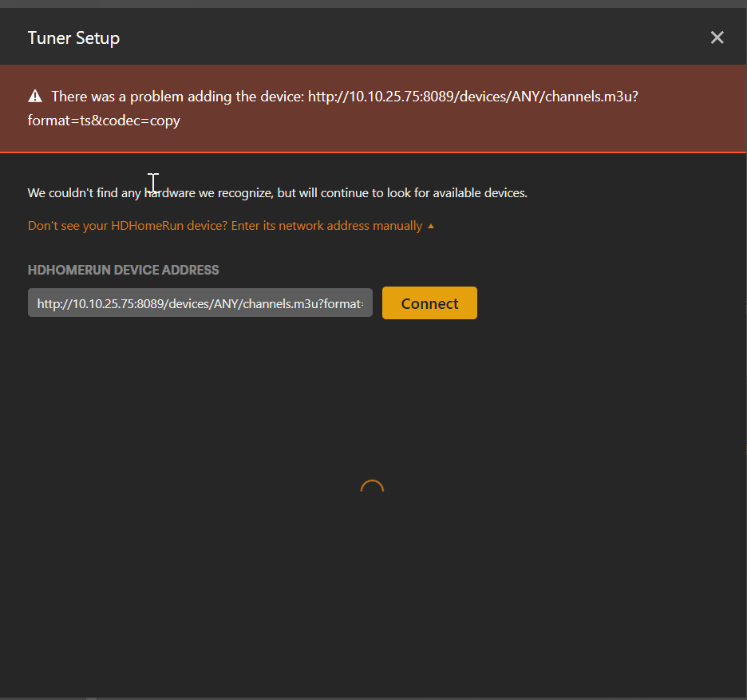The image size is (747, 700).
Task: Click the Tuner Setup dialog title
Action: [73, 38]
